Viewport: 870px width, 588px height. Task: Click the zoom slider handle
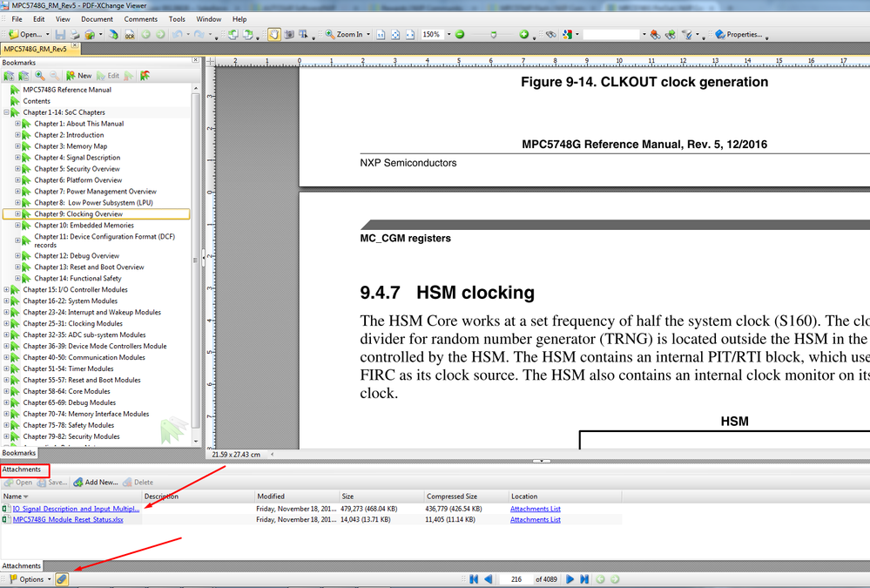coord(493,35)
